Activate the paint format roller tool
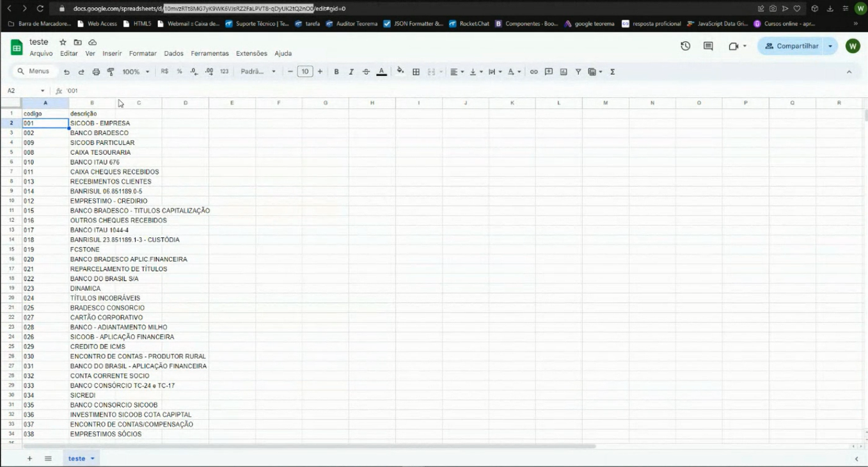The image size is (868, 467). click(x=111, y=72)
